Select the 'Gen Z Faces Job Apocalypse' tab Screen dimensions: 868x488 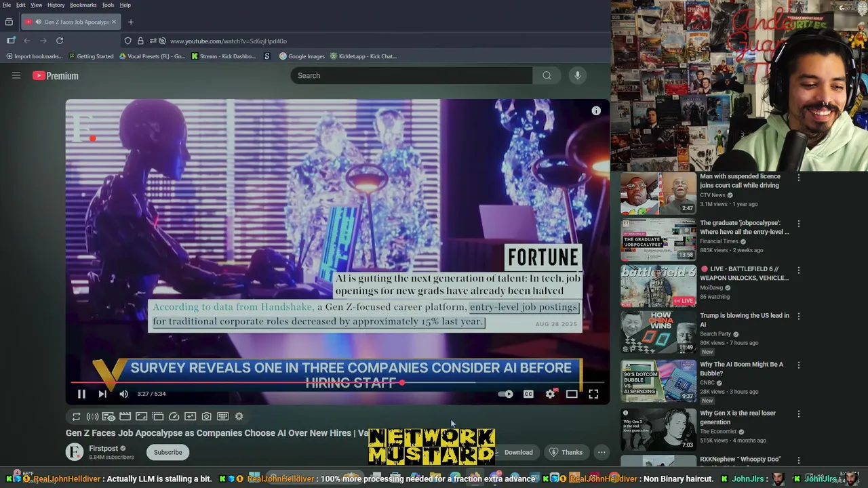click(x=71, y=22)
